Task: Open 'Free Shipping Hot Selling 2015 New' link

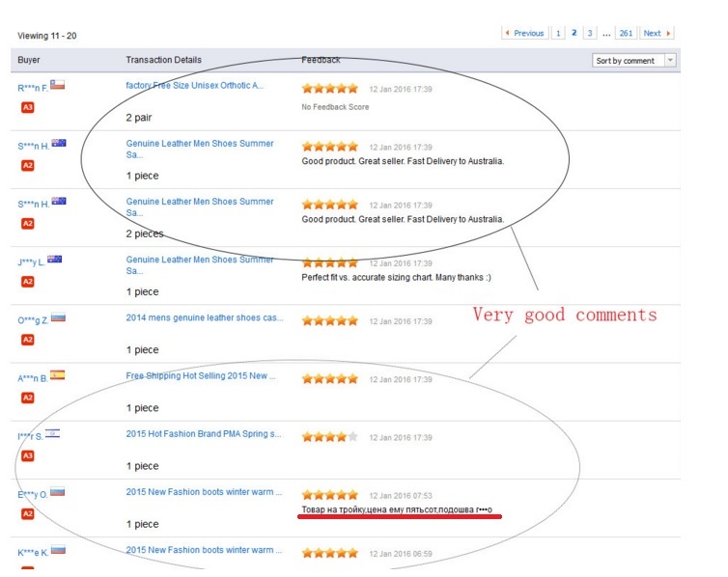Action: point(201,375)
